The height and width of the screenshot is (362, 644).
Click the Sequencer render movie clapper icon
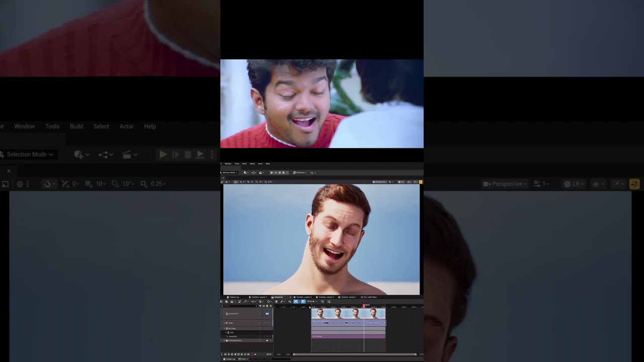coord(232,302)
